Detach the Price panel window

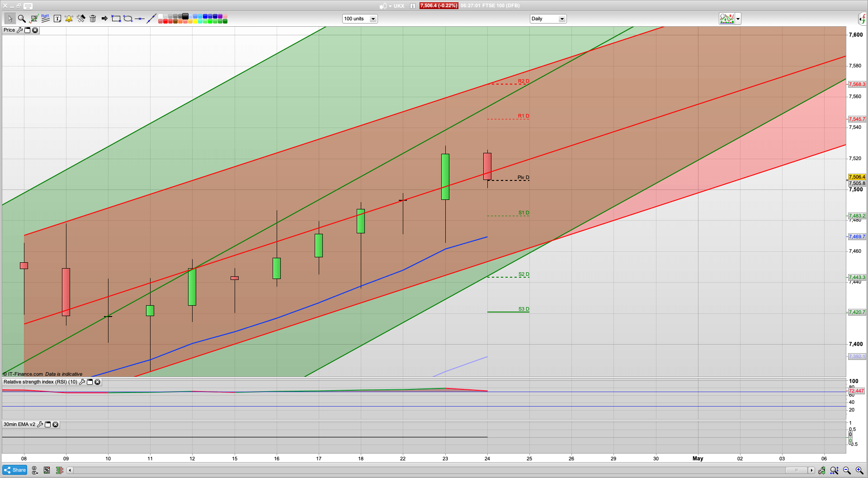click(x=27, y=30)
